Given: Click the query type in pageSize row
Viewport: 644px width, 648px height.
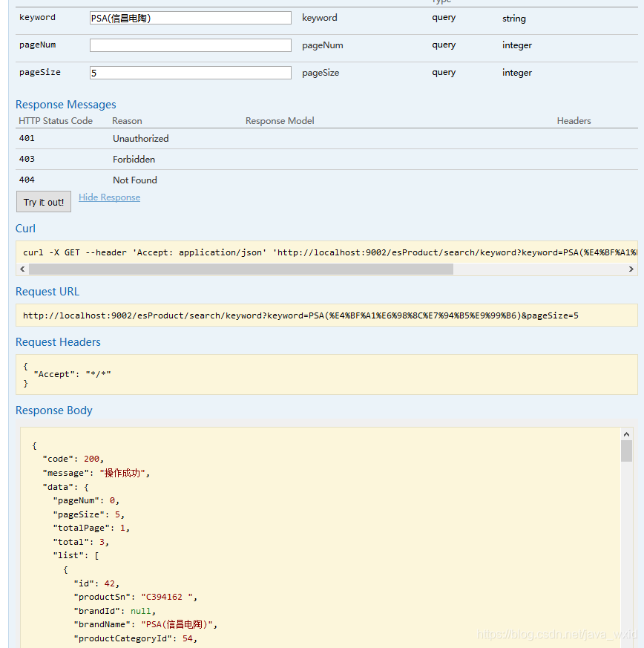Looking at the screenshot, I should tap(444, 73).
